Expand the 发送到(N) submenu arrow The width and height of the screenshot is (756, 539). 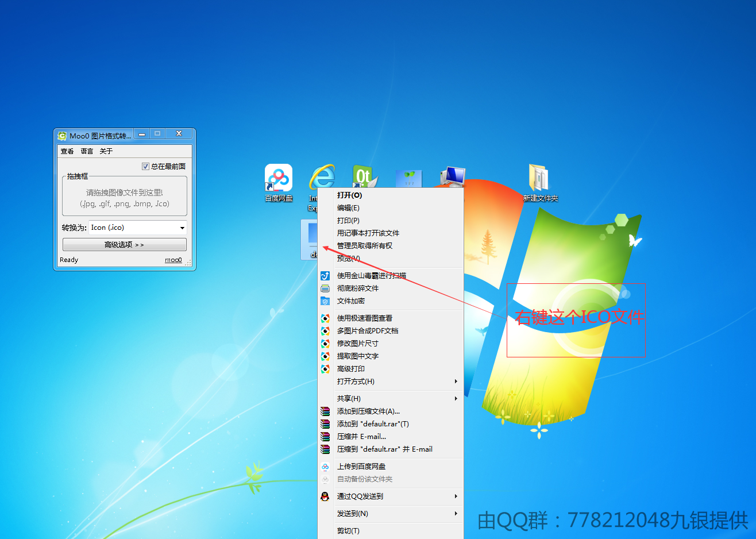456,514
